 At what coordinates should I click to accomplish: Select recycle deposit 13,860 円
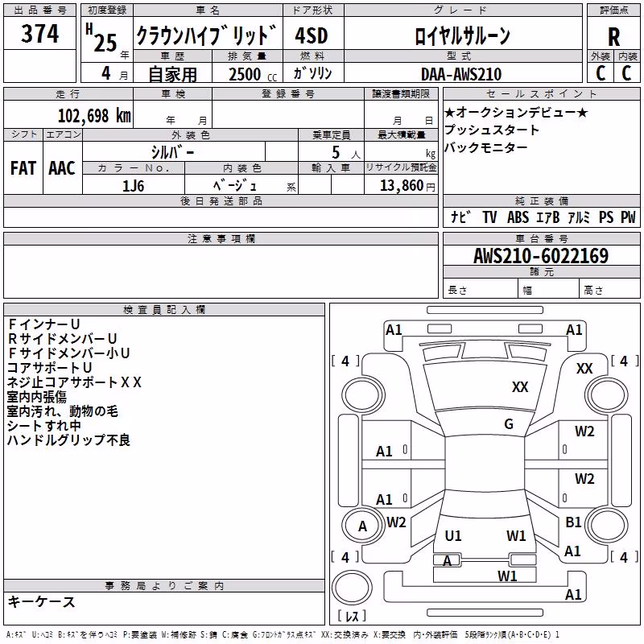[407, 186]
